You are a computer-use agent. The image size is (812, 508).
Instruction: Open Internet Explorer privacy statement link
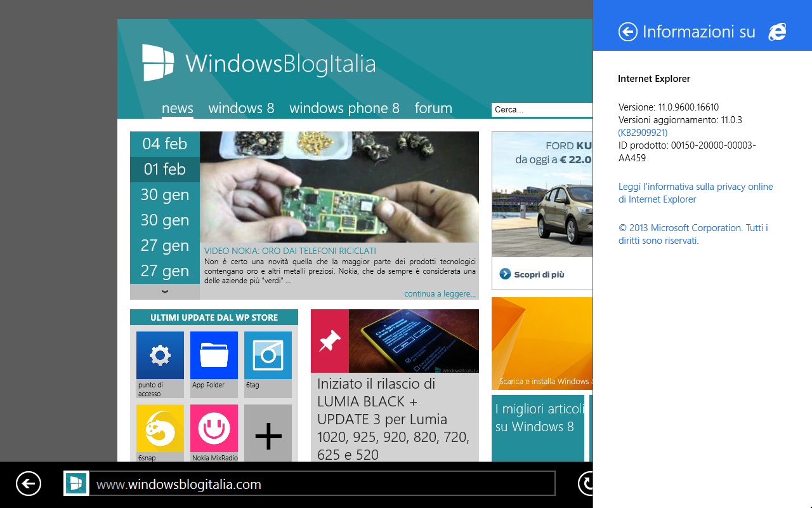point(696,193)
